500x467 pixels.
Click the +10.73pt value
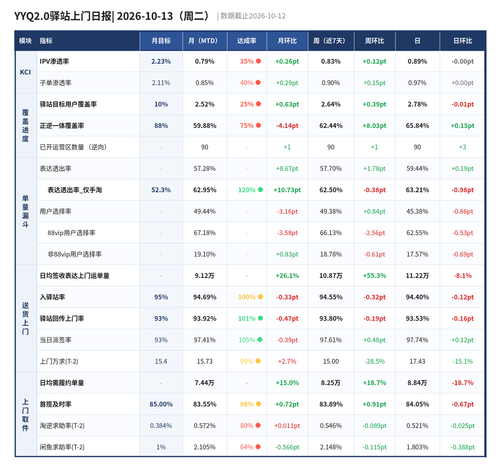pos(287,190)
